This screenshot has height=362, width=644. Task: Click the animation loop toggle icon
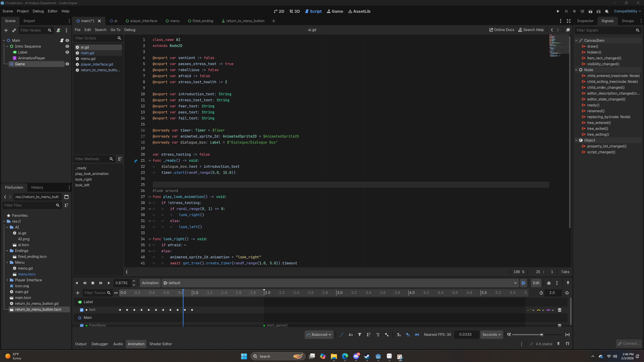(x=567, y=293)
